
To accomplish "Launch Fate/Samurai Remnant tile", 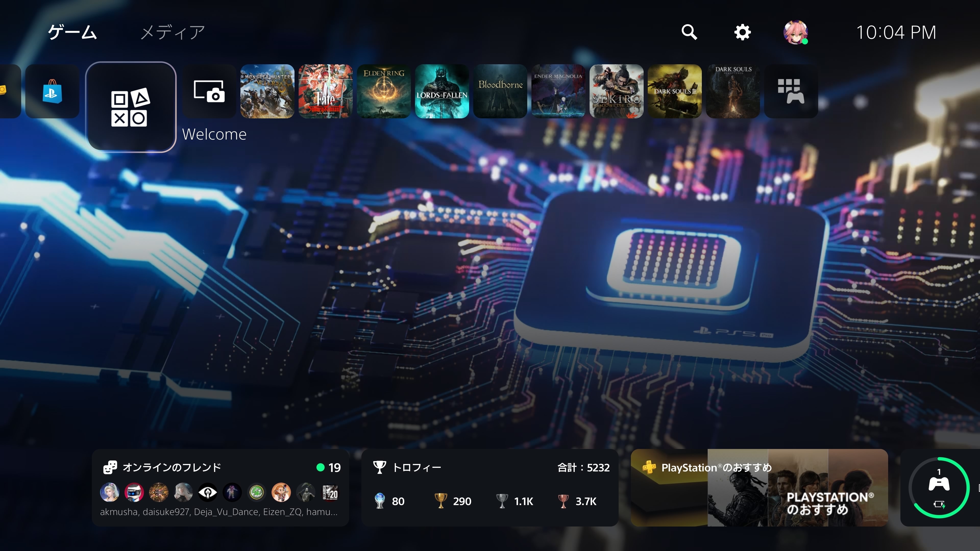I will coord(326,91).
